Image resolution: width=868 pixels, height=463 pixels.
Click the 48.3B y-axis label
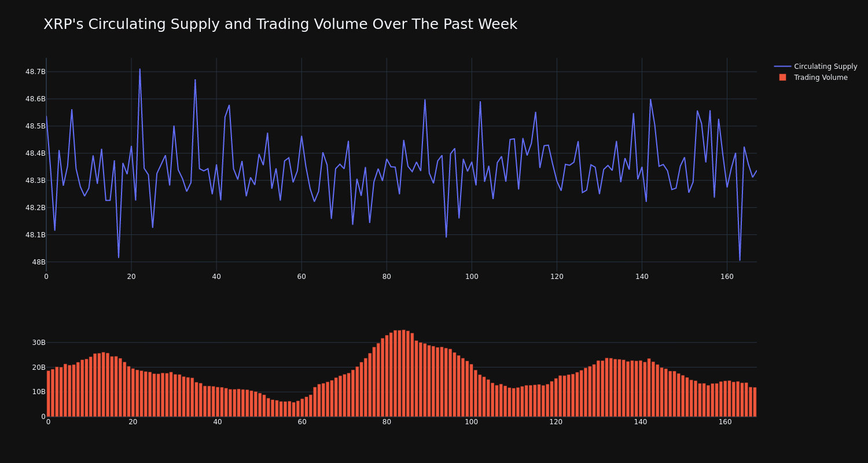pos(35,181)
